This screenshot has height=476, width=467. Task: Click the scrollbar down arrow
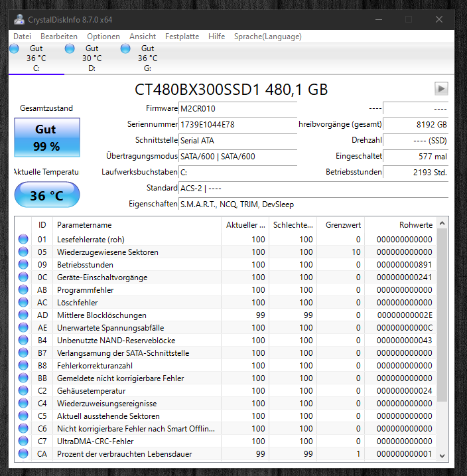tap(442, 455)
